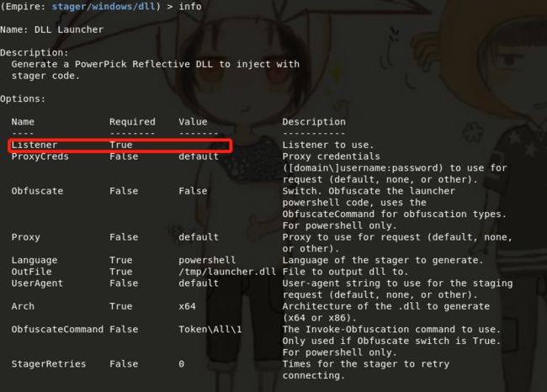Viewport: 547px width, 392px height.
Task: Click the OutFile option name
Action: point(31,272)
